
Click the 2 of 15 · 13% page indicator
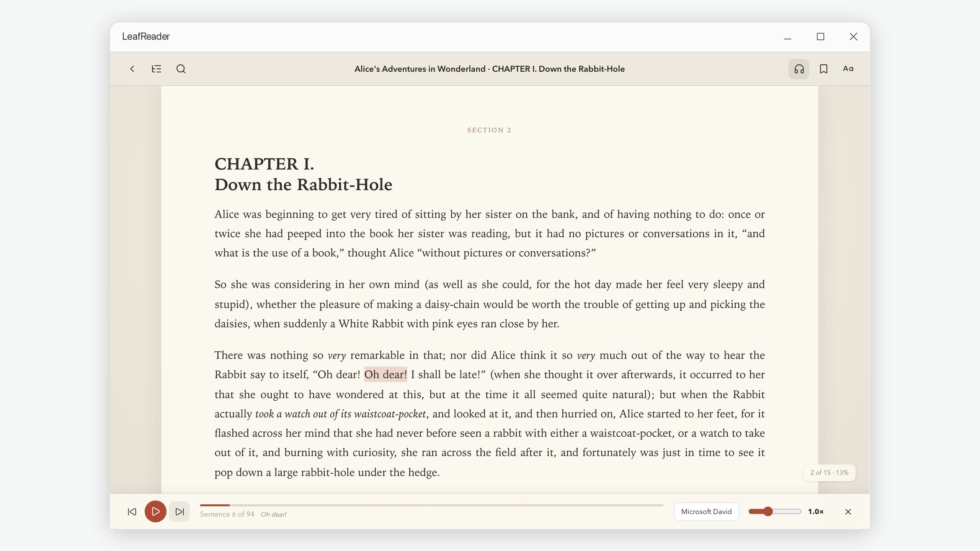pyautogui.click(x=829, y=473)
